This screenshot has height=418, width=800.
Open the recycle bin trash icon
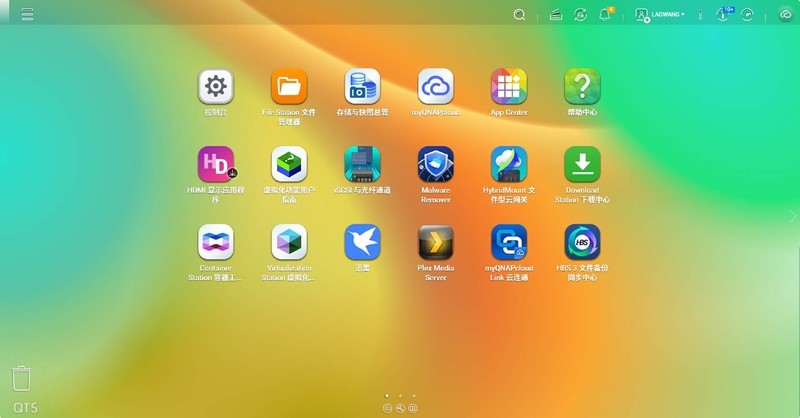pyautogui.click(x=21, y=379)
